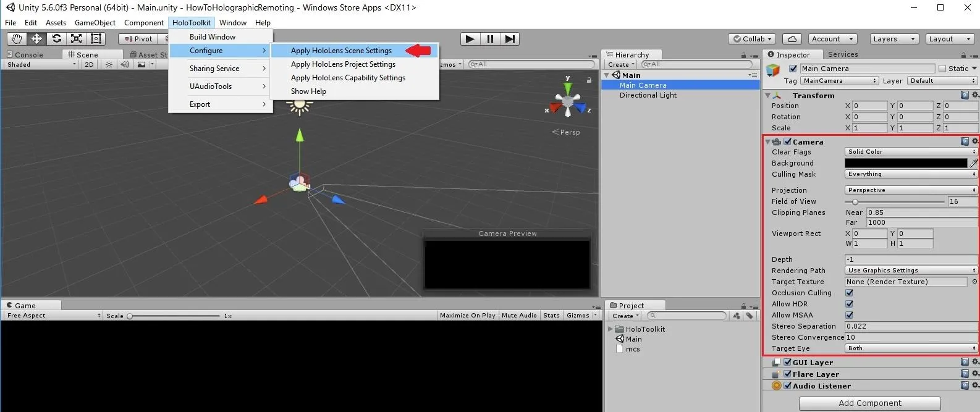Select the Move tool icon
Screen dimensions: 980x412
[36, 39]
